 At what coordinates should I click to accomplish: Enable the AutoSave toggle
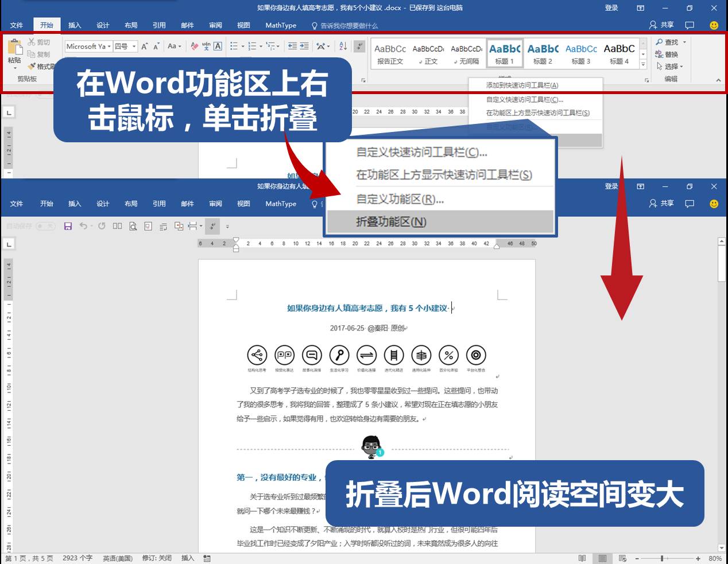(46, 225)
